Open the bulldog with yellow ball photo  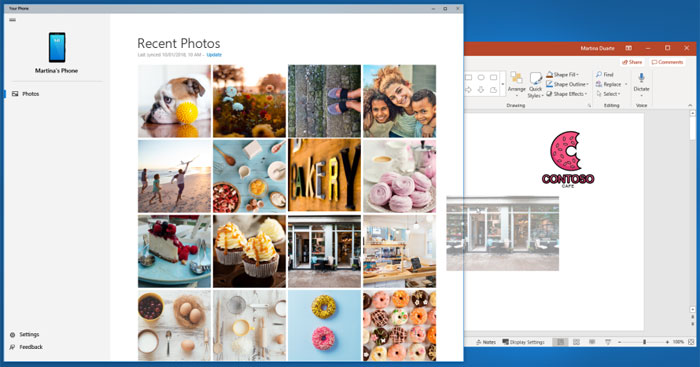click(175, 101)
